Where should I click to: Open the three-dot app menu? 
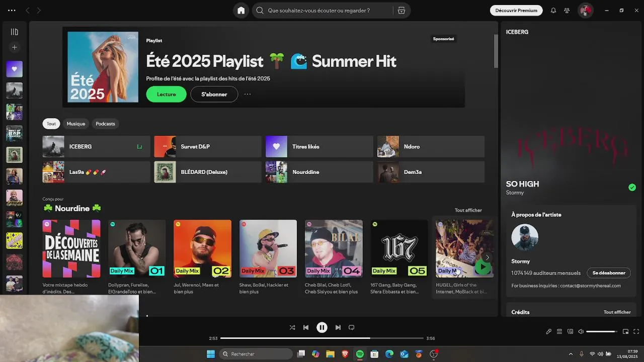12,11
